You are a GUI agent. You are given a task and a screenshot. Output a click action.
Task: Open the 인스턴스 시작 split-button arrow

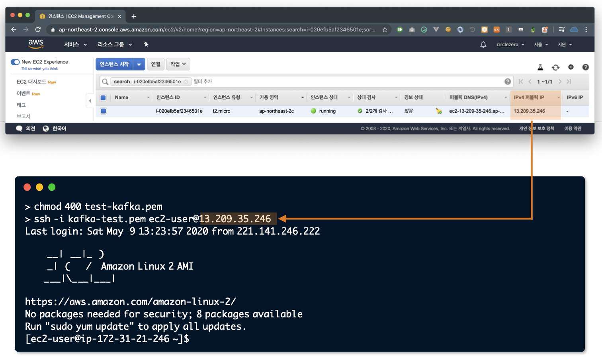click(x=139, y=64)
